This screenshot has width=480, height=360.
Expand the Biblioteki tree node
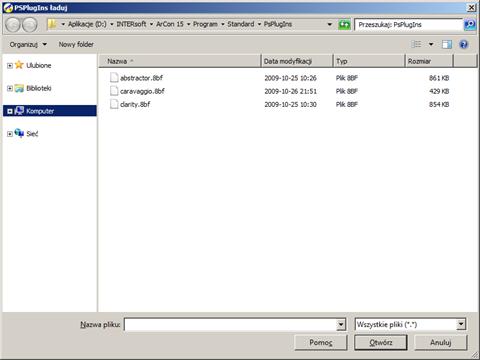[10, 88]
